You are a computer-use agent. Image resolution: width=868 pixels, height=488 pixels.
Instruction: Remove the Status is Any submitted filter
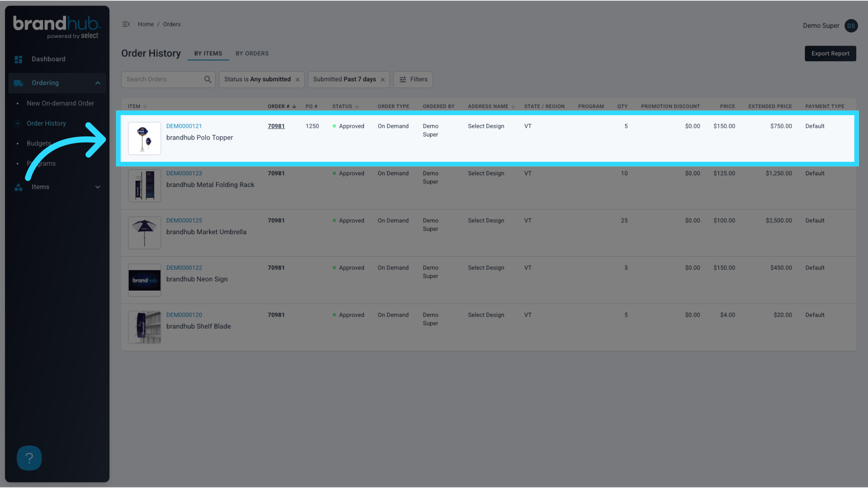click(x=297, y=79)
